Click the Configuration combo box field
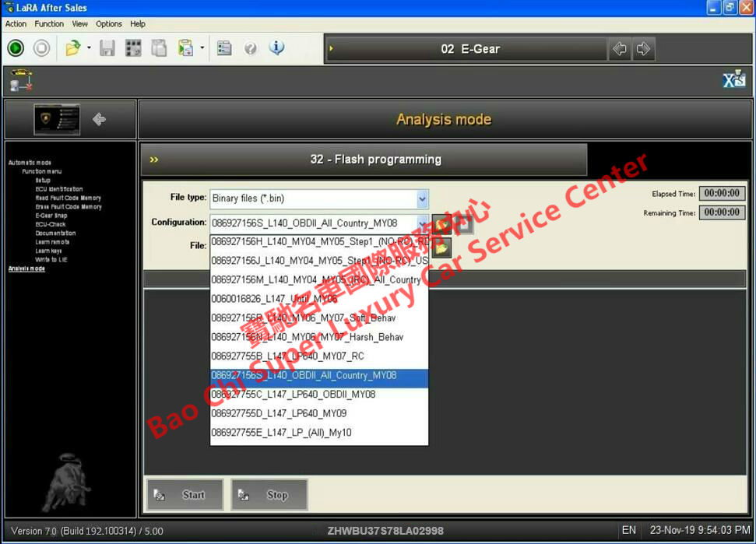The width and height of the screenshot is (756, 544). 318,223
